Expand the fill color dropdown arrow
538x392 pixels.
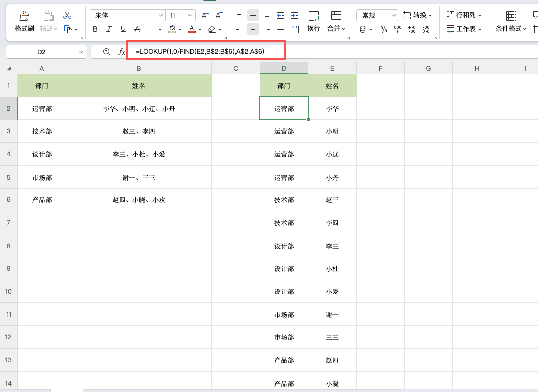(179, 29)
